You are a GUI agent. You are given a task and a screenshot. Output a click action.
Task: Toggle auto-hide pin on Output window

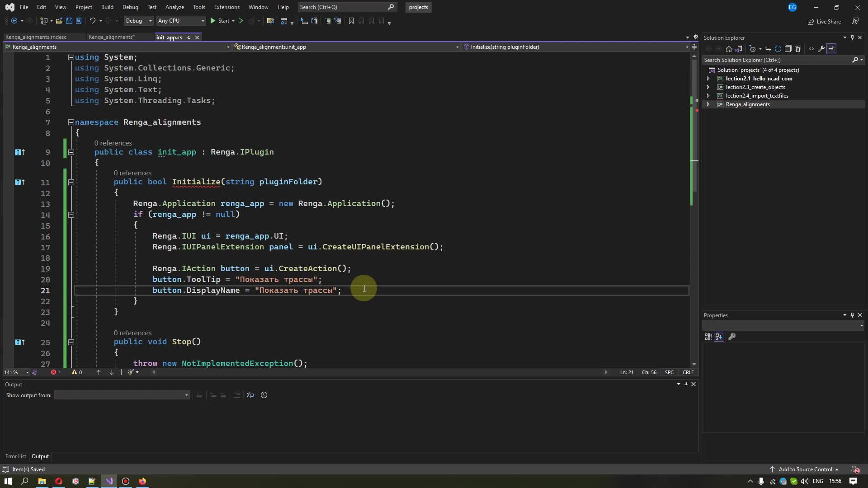(x=686, y=384)
